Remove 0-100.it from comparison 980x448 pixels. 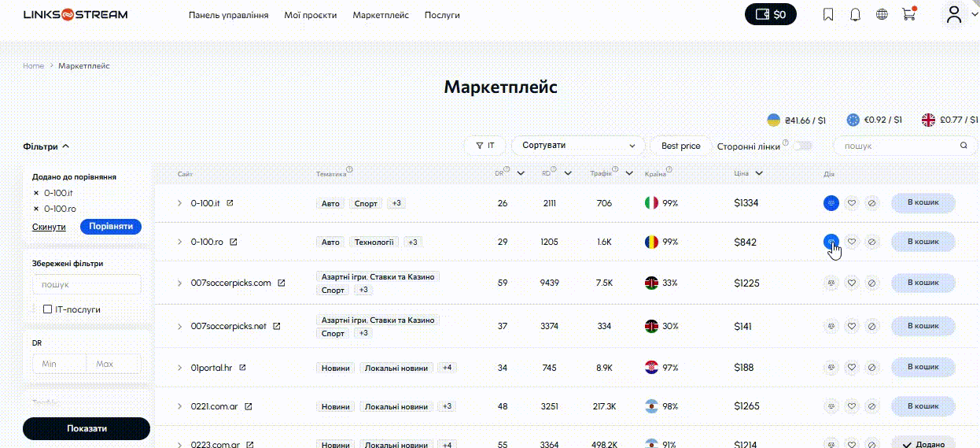(36, 193)
